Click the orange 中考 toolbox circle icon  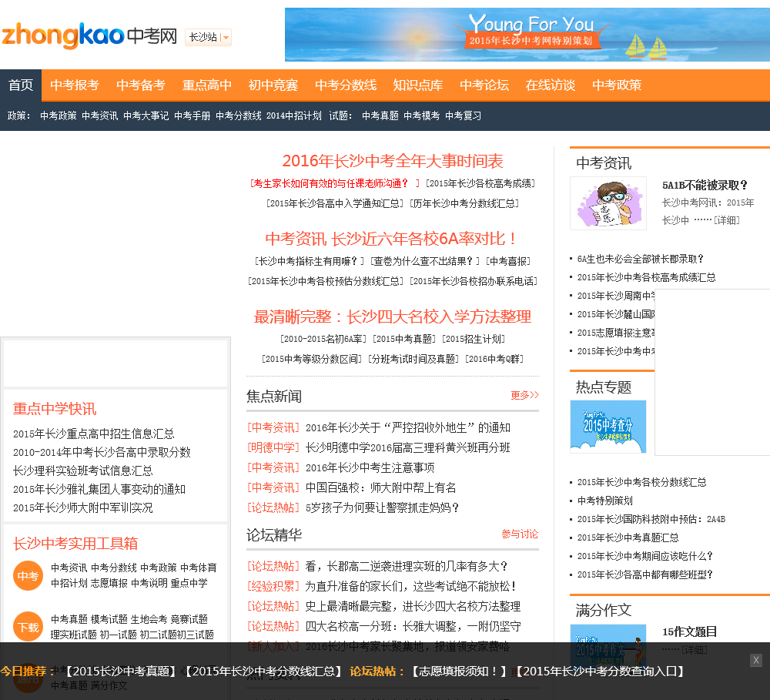click(x=28, y=576)
